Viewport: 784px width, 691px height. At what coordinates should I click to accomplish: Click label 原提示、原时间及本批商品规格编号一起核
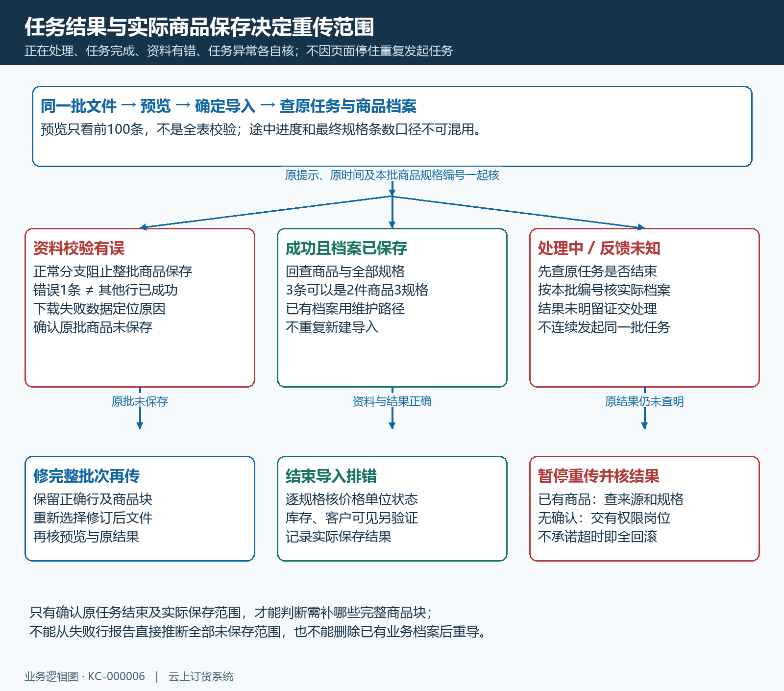point(392,175)
